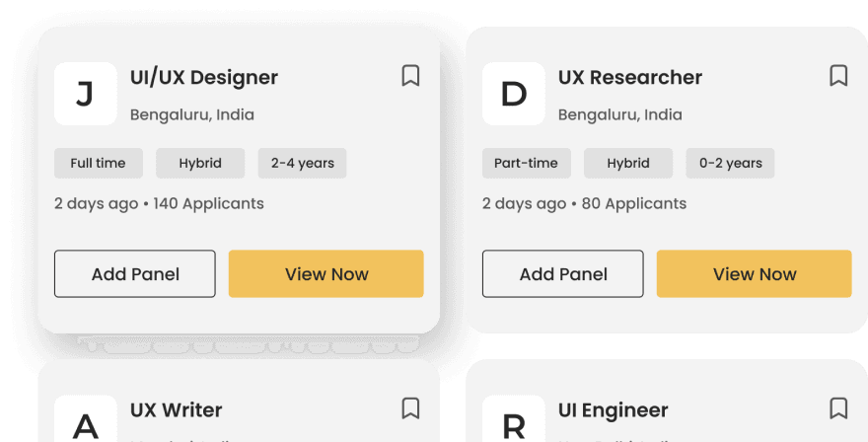The height and width of the screenshot is (442, 868).
Task: Select the Full time tag
Action: coord(99,163)
